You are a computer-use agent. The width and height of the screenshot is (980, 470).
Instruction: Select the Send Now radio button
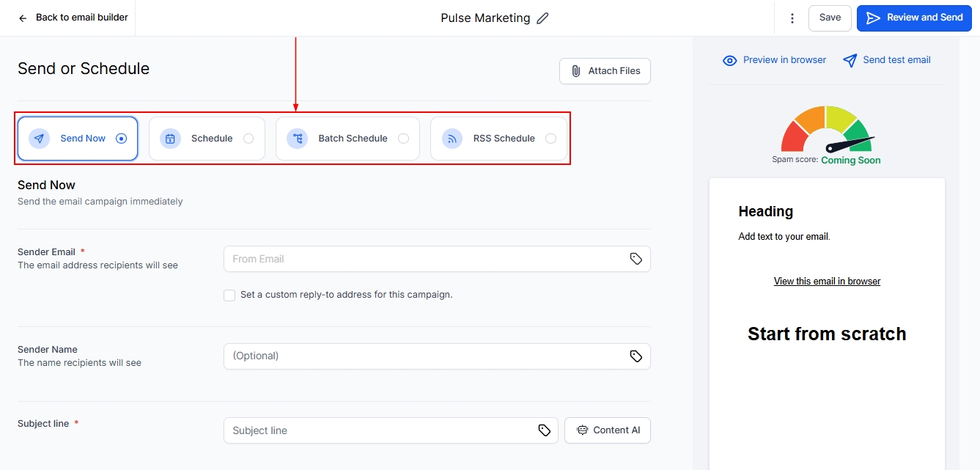(x=122, y=139)
